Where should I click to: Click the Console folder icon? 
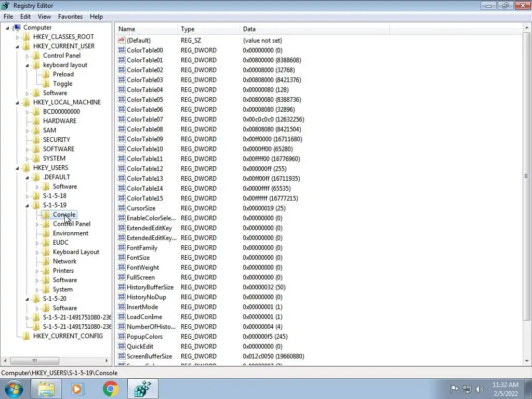pos(46,215)
